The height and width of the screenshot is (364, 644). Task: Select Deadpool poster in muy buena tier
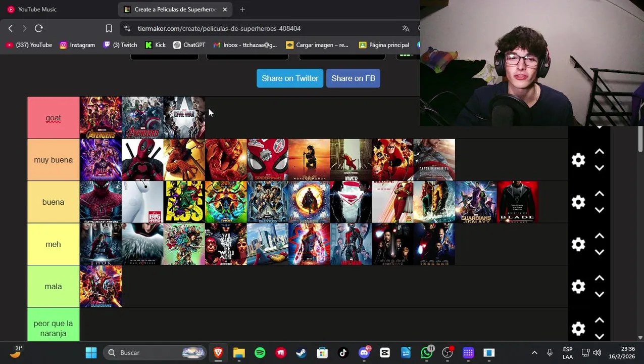(142, 160)
